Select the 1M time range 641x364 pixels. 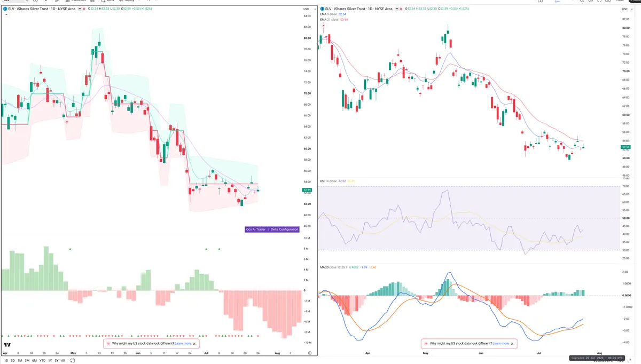pyautogui.click(x=20, y=361)
